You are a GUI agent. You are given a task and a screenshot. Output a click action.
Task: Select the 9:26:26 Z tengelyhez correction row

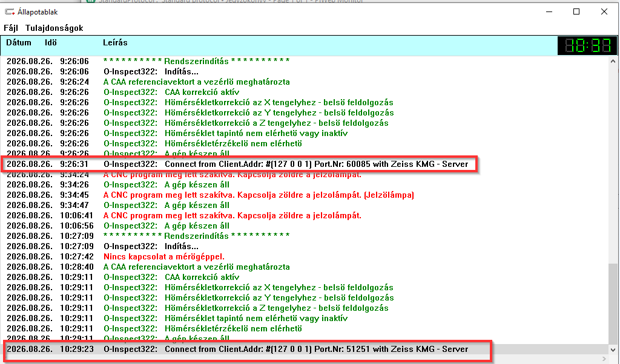tap(305, 123)
